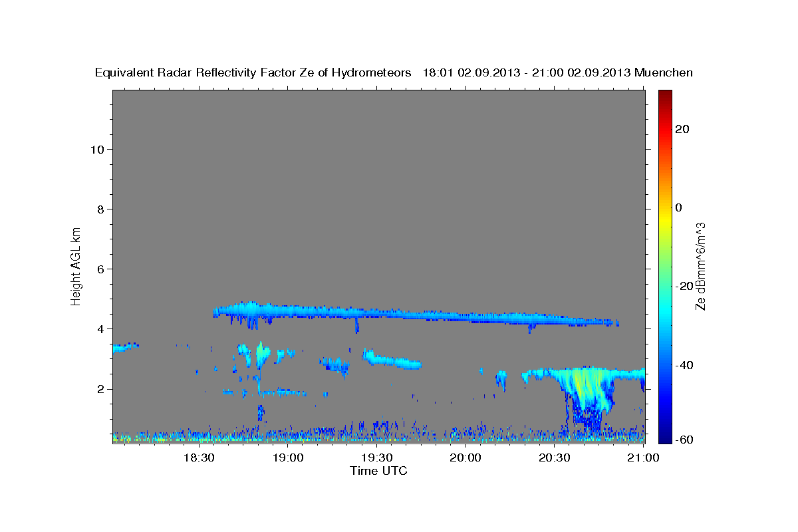Viewport: 798px width, 532px height.
Task: Click the height tick label 2
Action: click(101, 389)
